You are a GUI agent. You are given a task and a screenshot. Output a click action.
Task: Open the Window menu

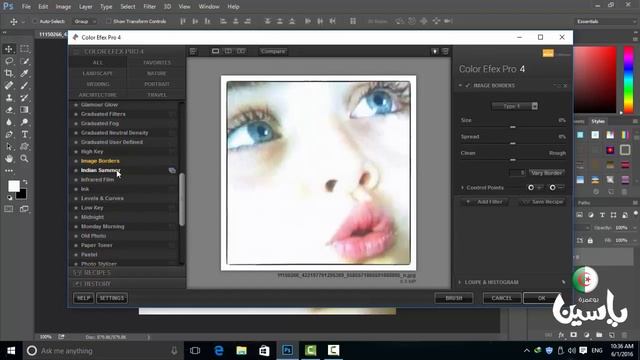coord(209,7)
